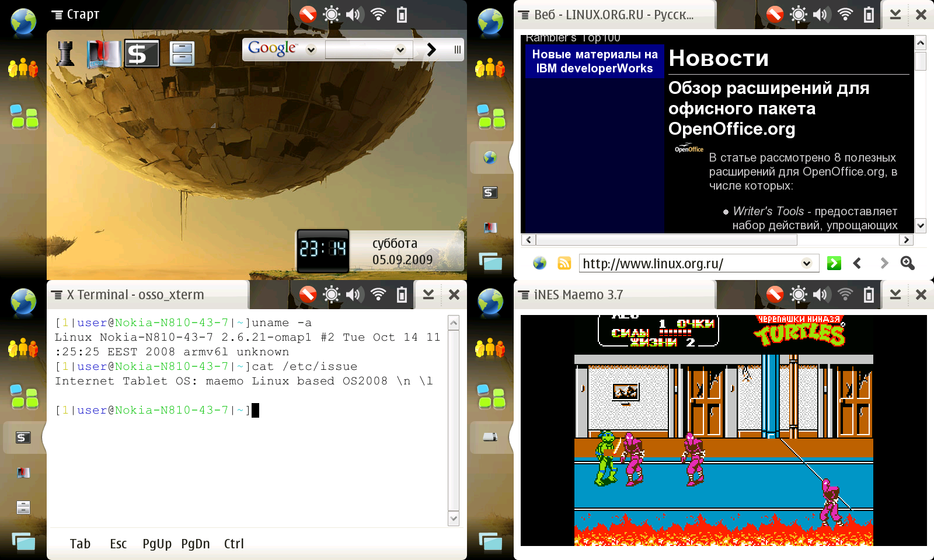Open Новые материалы на IBM developerWorks link
The height and width of the screenshot is (560, 934).
pos(594,61)
